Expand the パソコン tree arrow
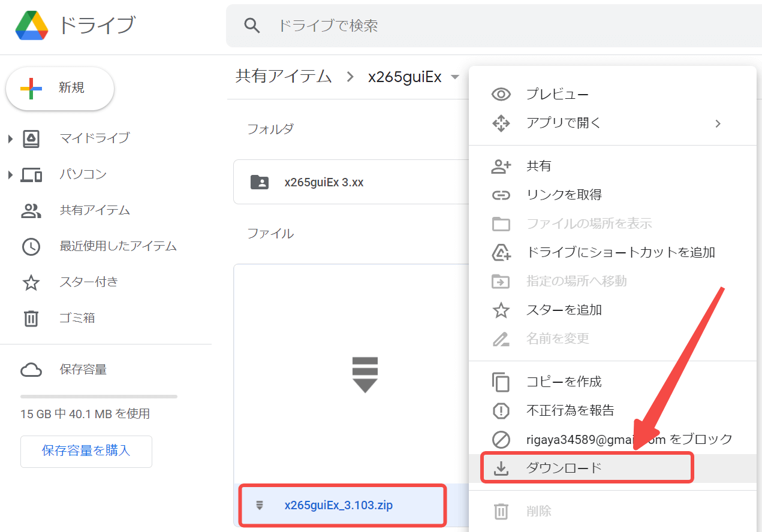Screen dimensions: 762x532 click(10, 175)
